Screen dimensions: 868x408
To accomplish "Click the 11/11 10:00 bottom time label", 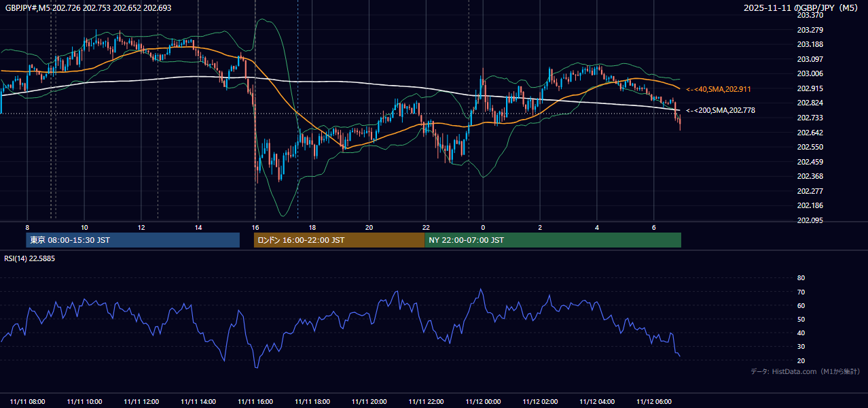I will (x=85, y=402).
